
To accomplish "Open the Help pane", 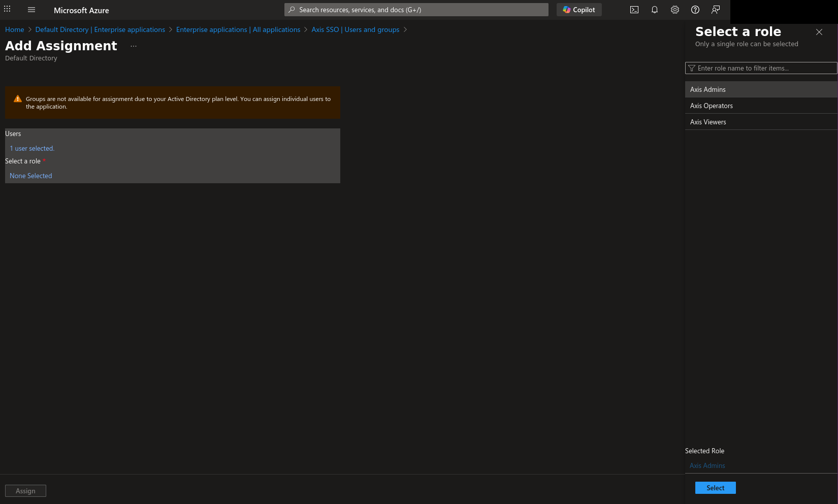I will pyautogui.click(x=695, y=10).
